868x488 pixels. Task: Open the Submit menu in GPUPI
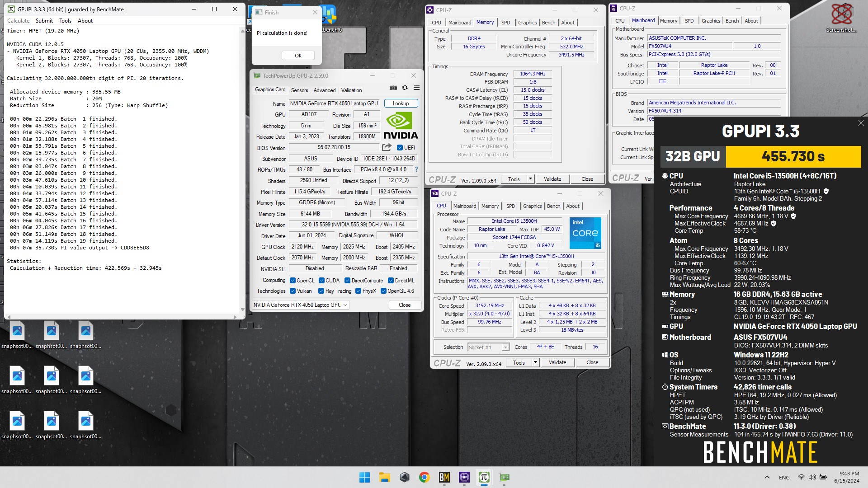44,21
